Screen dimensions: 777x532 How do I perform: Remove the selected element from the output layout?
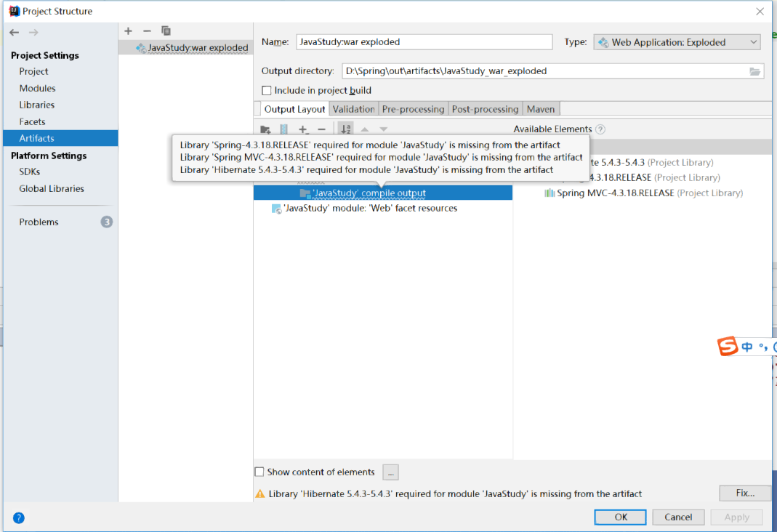pos(321,130)
